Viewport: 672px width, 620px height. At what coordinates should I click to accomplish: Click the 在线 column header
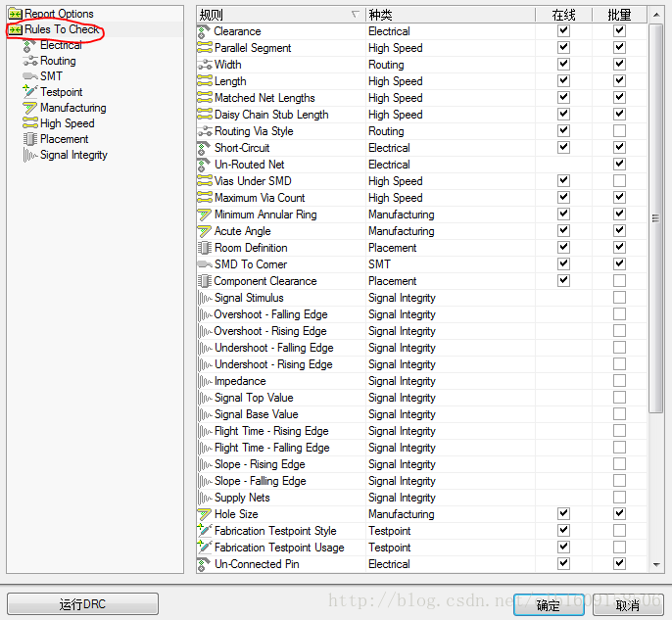point(563,15)
